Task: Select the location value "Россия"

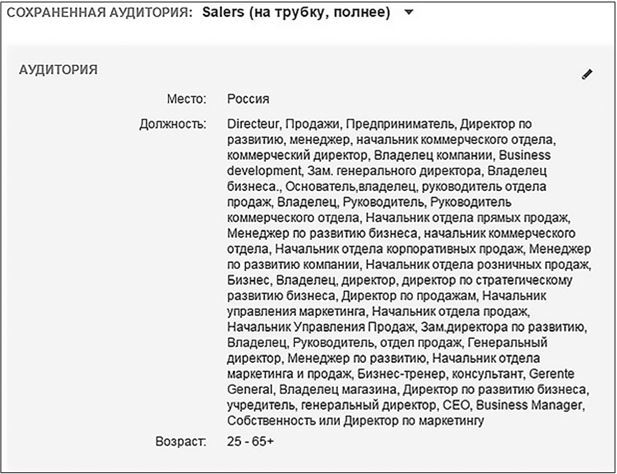Action: point(248,99)
